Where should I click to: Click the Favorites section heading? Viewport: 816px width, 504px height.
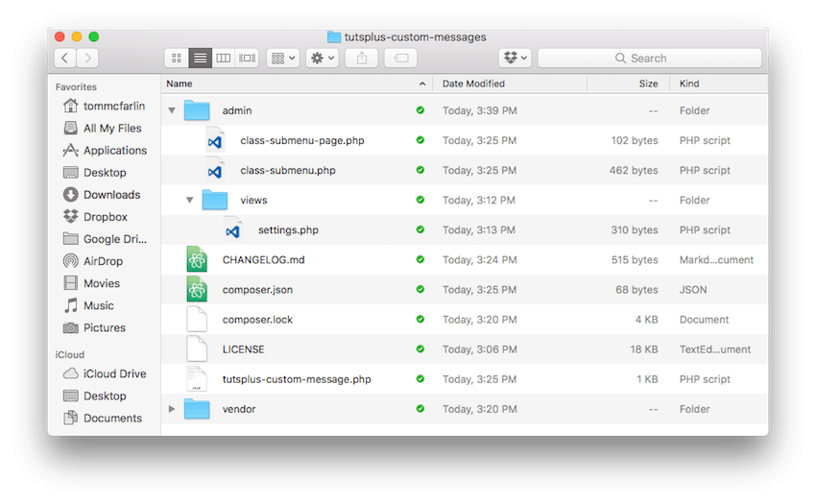coord(76,87)
